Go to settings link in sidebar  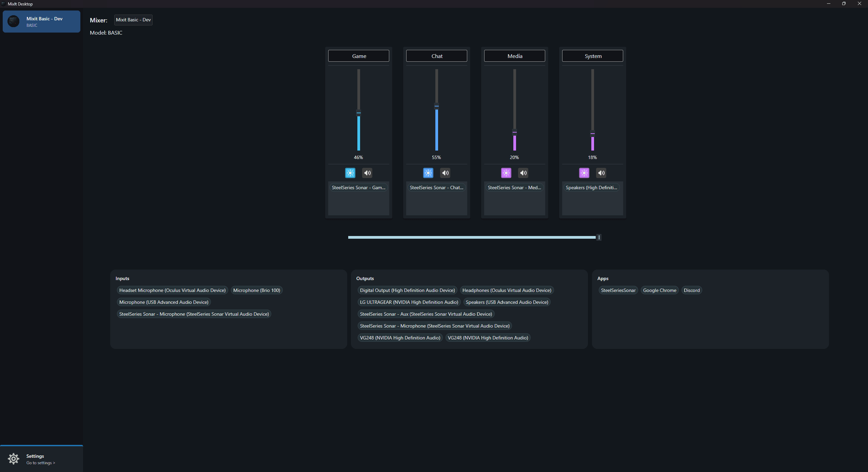(41, 463)
